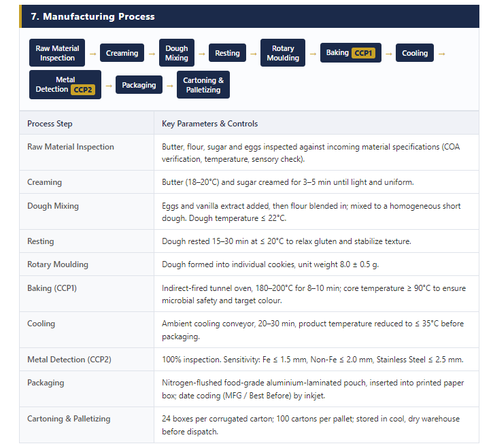
Task: Click the 7. Manufacturing Process header
Action: pos(92,16)
